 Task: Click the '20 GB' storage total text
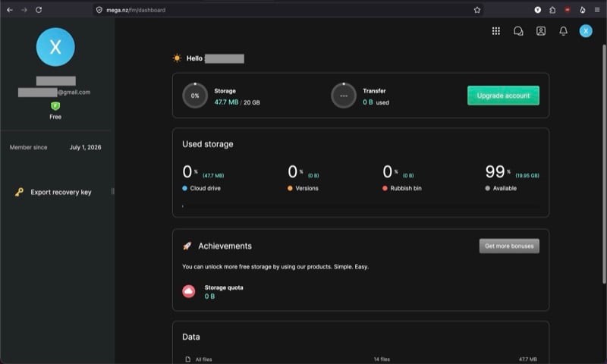point(252,102)
